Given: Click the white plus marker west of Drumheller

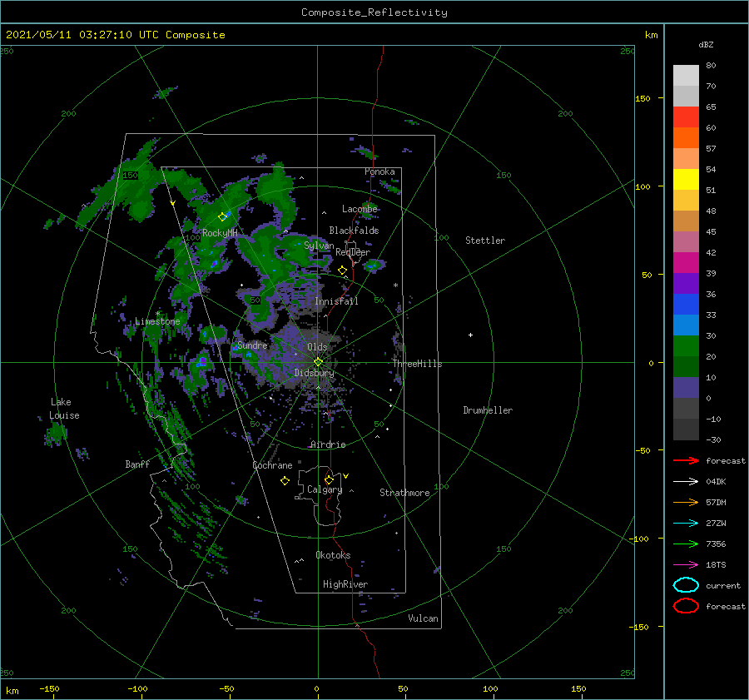Looking at the screenshot, I should click(470, 335).
